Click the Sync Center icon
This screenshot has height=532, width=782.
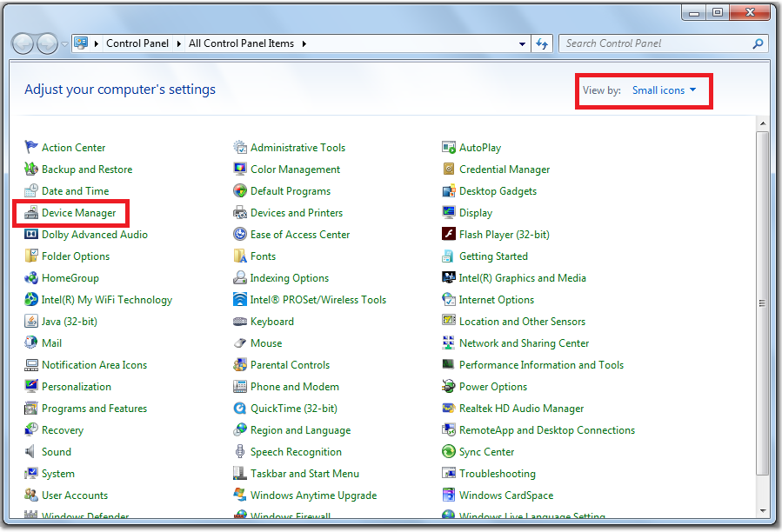tap(449, 452)
